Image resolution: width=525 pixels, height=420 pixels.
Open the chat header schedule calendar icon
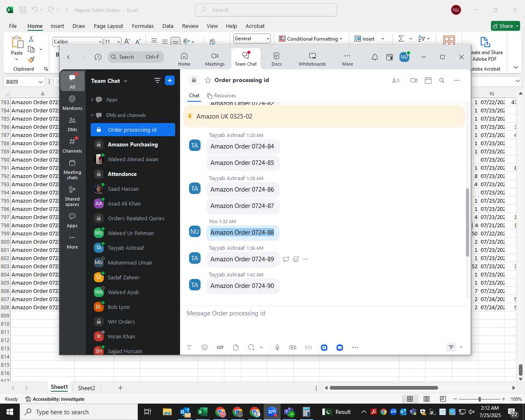(x=428, y=80)
